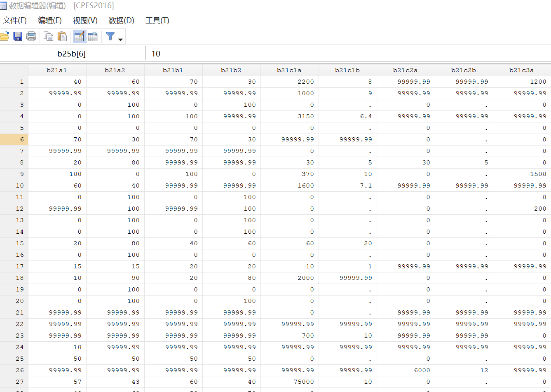This screenshot has height=392, width=551.
Task: Click the cell with value 75000
Action: click(x=289, y=382)
